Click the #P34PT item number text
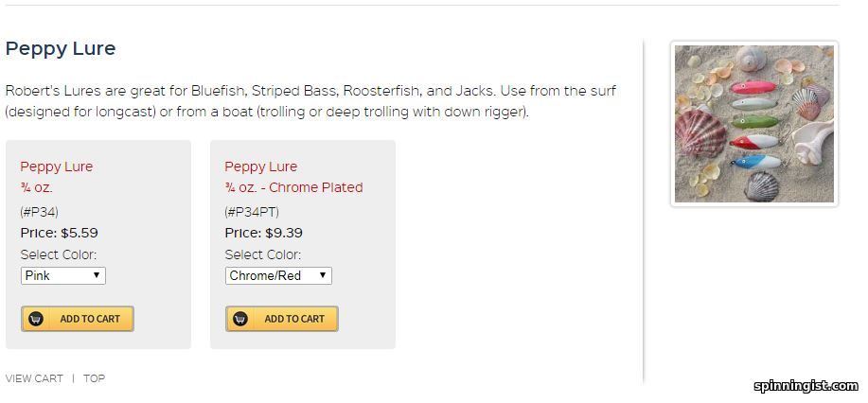This screenshot has height=403, width=868. (x=252, y=212)
